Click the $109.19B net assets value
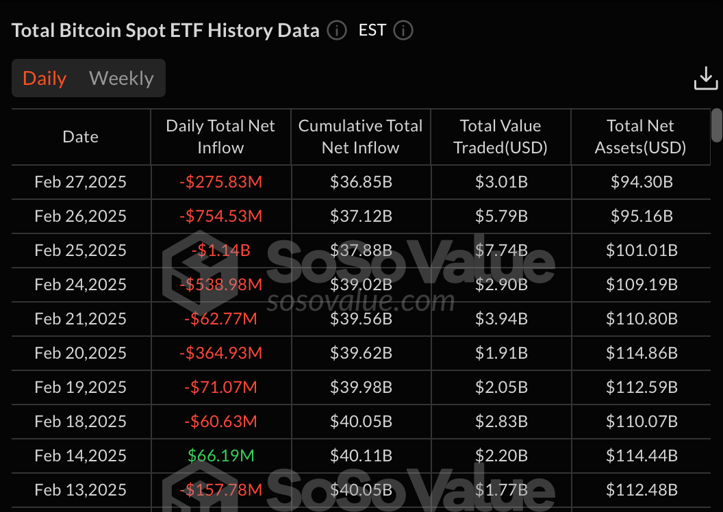Image resolution: width=723 pixels, height=512 pixels. point(641,284)
